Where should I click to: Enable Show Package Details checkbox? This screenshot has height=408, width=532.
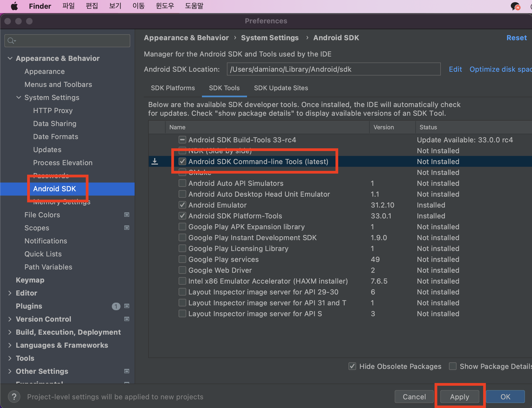pyautogui.click(x=453, y=366)
